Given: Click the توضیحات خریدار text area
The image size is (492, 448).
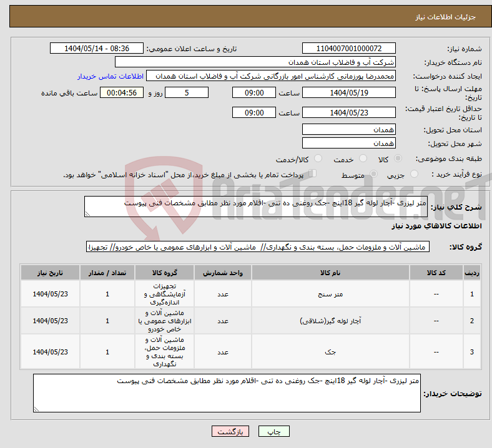Looking at the screenshot, I should [227, 393].
